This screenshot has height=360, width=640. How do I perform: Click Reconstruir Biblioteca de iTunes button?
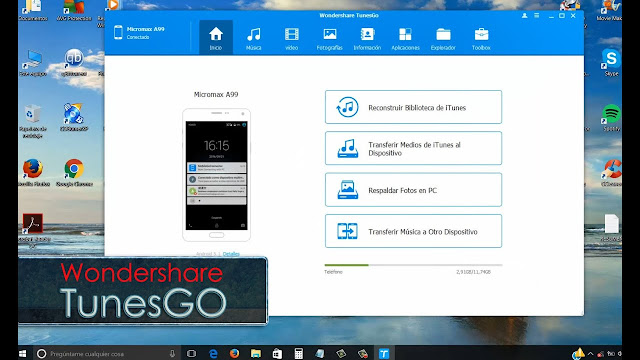click(413, 107)
